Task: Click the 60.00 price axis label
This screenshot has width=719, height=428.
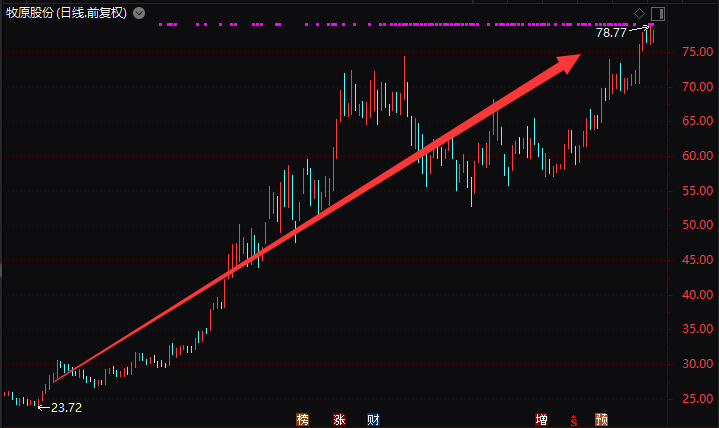Action: pyautogui.click(x=697, y=156)
